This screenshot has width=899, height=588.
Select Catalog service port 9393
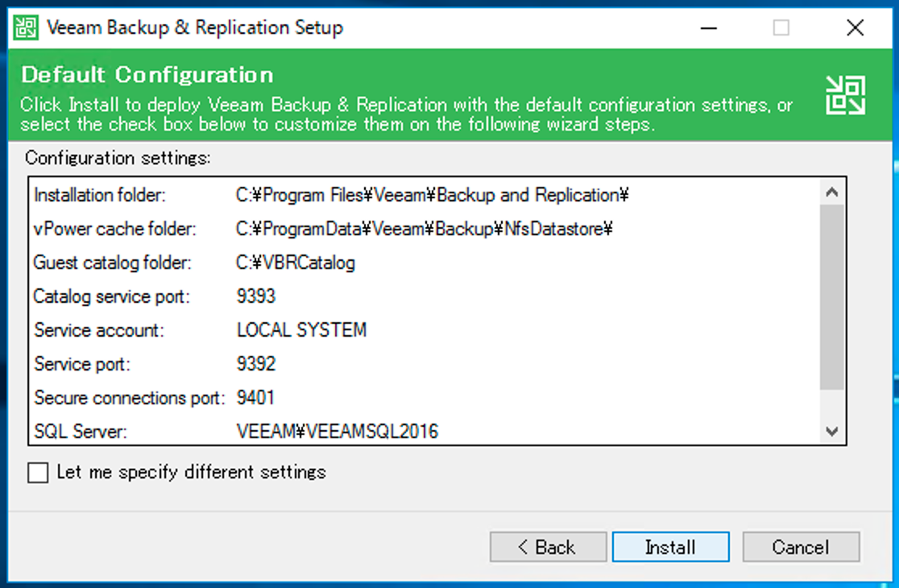(255, 296)
